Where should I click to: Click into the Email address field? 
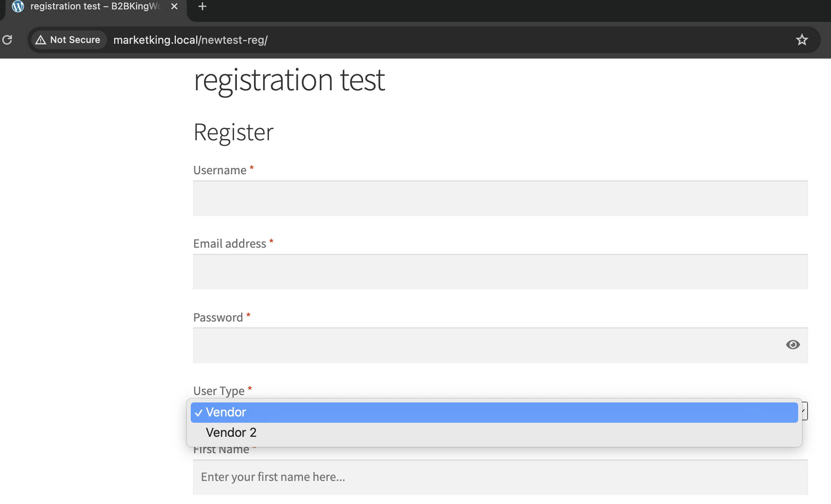tap(500, 272)
